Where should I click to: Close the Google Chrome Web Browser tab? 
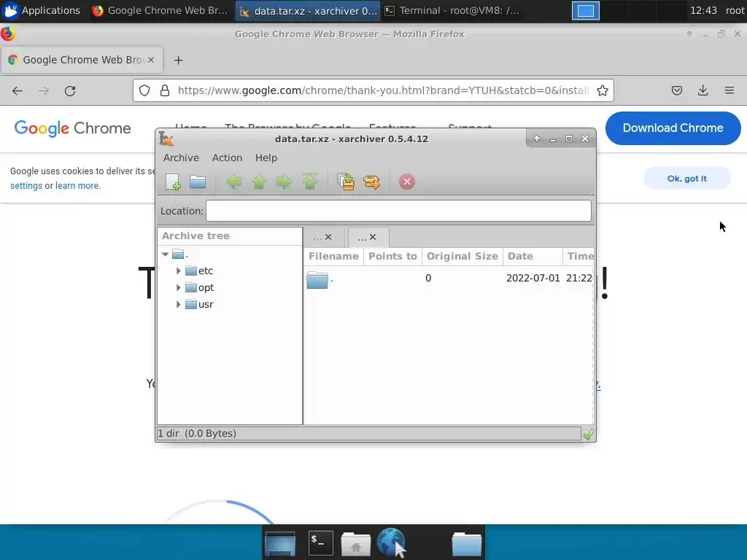click(151, 60)
